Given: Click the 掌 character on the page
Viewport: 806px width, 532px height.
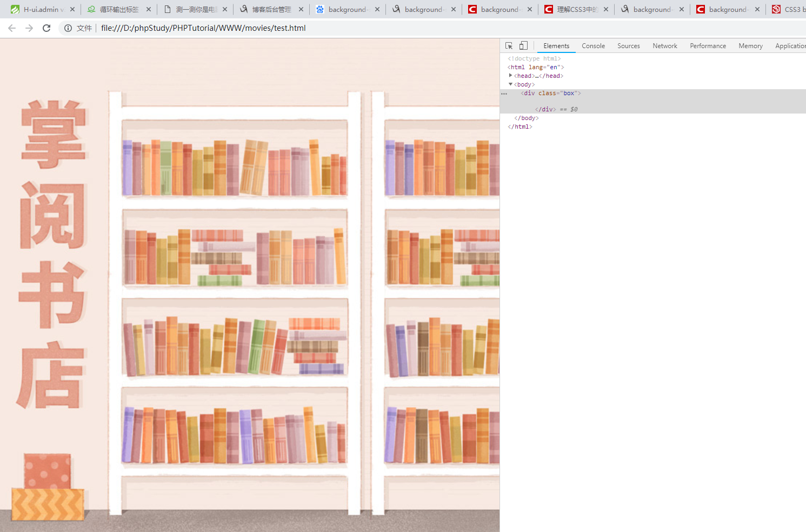Looking at the screenshot, I should [54, 134].
